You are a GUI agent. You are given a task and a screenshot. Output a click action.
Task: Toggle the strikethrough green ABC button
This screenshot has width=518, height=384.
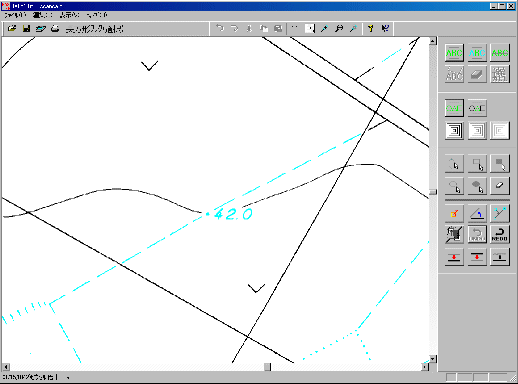coord(499,53)
